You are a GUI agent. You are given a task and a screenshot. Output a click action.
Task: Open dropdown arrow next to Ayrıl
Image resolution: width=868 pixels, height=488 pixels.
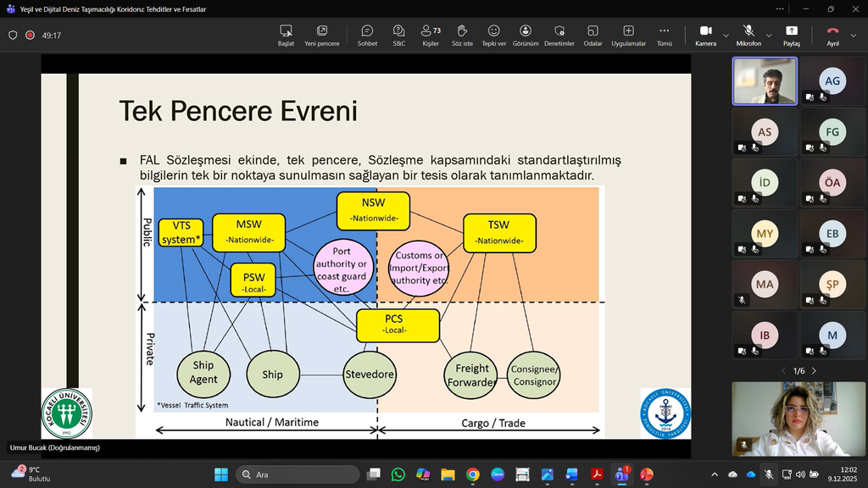pos(853,36)
